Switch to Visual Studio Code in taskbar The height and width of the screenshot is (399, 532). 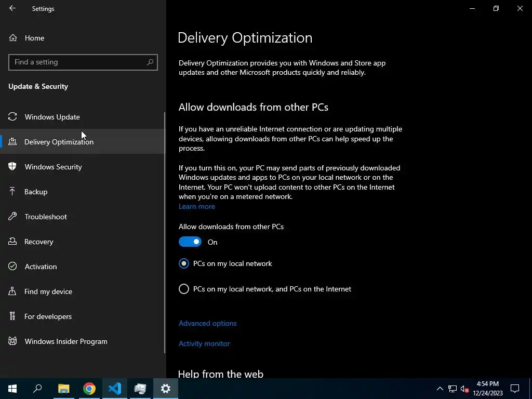pyautogui.click(x=115, y=389)
